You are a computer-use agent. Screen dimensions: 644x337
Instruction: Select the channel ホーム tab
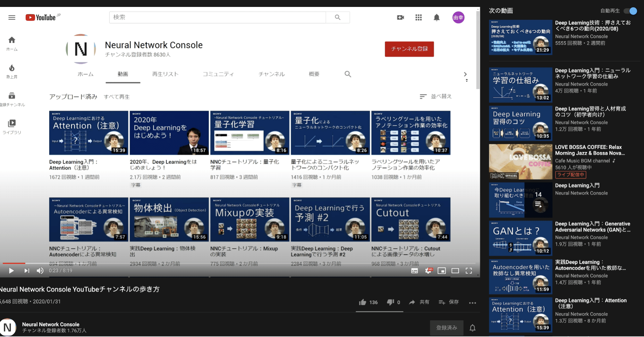[85, 74]
